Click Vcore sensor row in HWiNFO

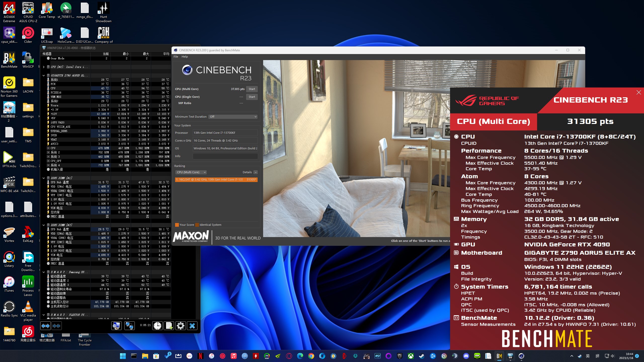[x=106, y=105]
